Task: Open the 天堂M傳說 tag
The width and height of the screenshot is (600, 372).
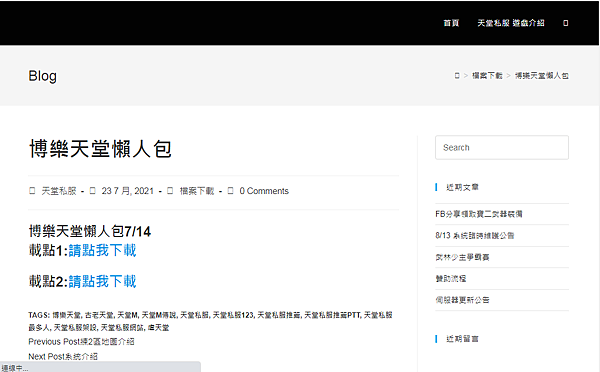Action: pyautogui.click(x=159, y=315)
